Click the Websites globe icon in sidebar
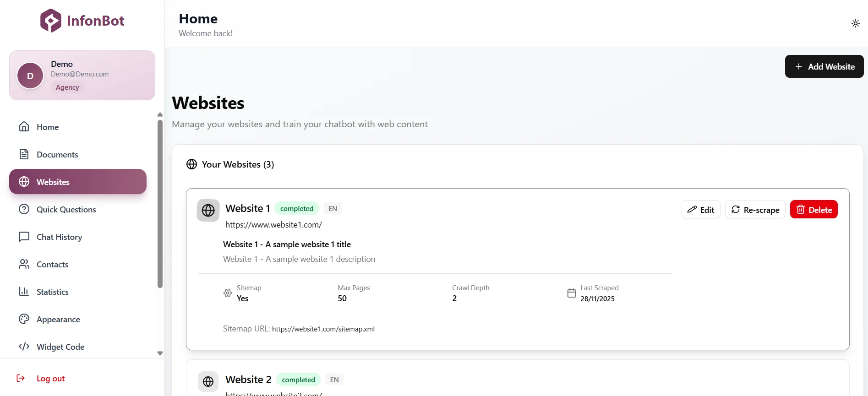Viewport: 868px width, 396px height. point(24,182)
